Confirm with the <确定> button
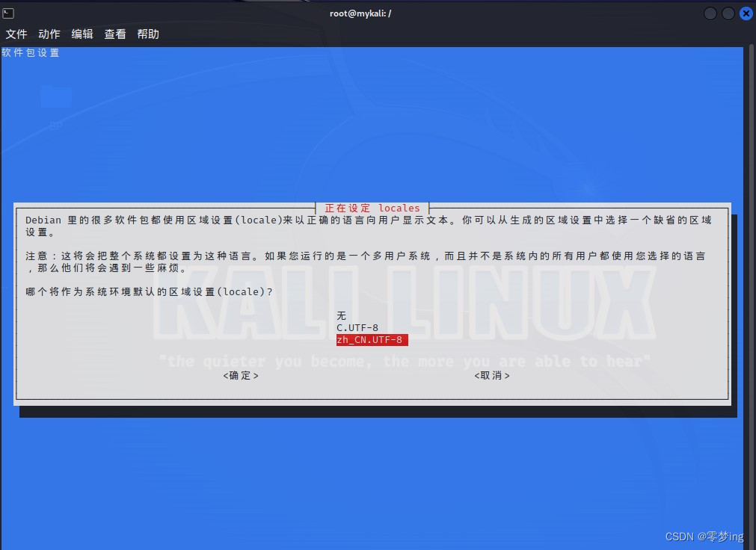756x550 pixels. (241, 375)
